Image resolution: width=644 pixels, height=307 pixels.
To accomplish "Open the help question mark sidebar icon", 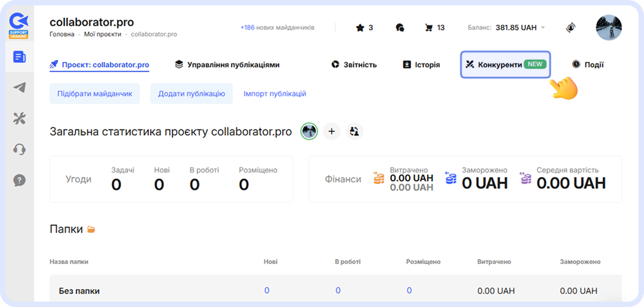I will pyautogui.click(x=19, y=180).
